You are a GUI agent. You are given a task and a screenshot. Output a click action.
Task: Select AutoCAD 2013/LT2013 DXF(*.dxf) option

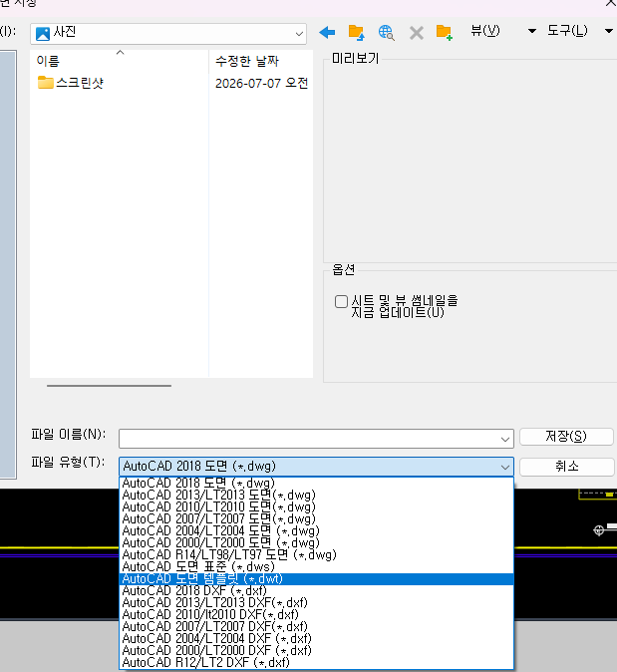(316, 603)
